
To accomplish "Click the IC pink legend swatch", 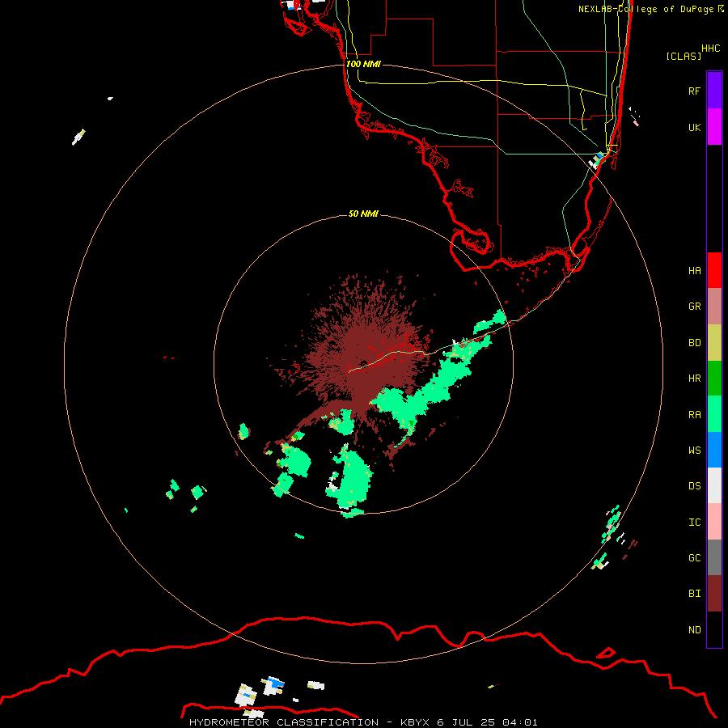I will pos(714,522).
